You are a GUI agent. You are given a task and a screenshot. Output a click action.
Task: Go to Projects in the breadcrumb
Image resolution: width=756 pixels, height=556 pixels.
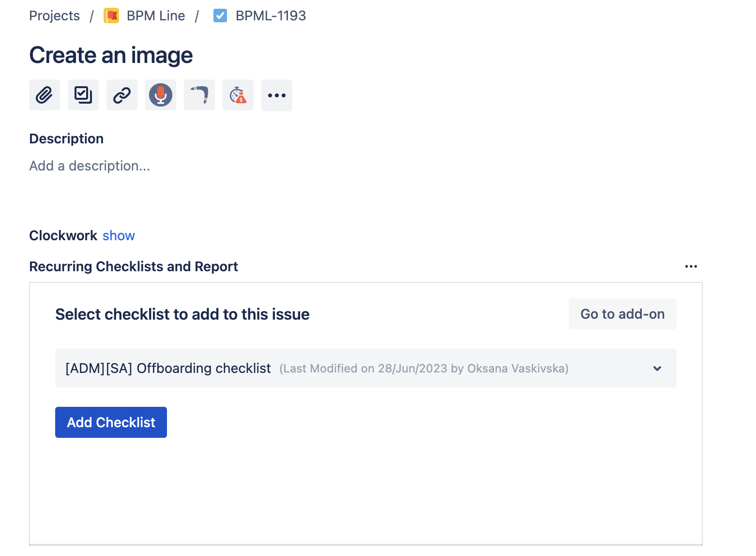(x=54, y=16)
